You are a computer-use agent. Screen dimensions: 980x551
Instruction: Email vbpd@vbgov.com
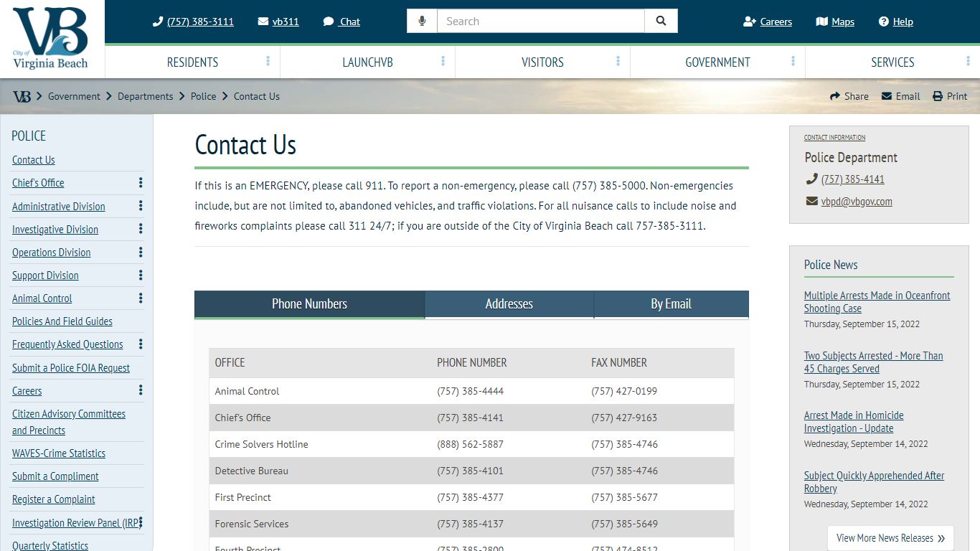point(857,202)
